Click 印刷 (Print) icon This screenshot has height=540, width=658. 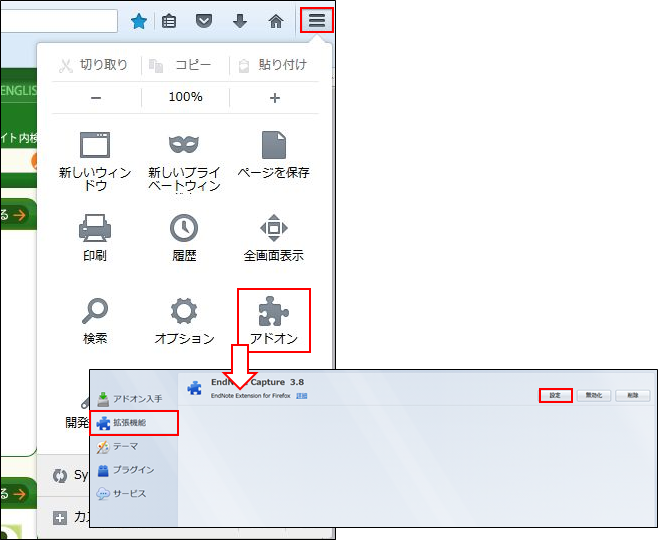pyautogui.click(x=95, y=237)
